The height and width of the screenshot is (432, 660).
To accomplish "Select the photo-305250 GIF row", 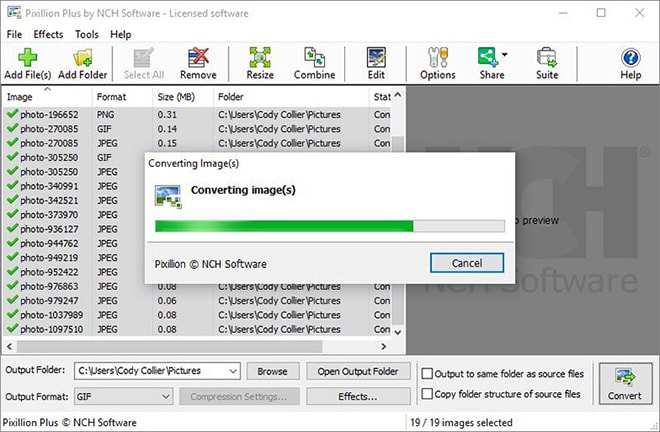I will 74,157.
